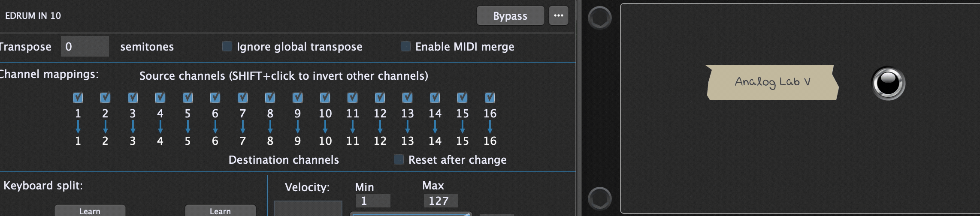The width and height of the screenshot is (980, 216).
Task: Click the Bypass button
Action: coord(510,16)
